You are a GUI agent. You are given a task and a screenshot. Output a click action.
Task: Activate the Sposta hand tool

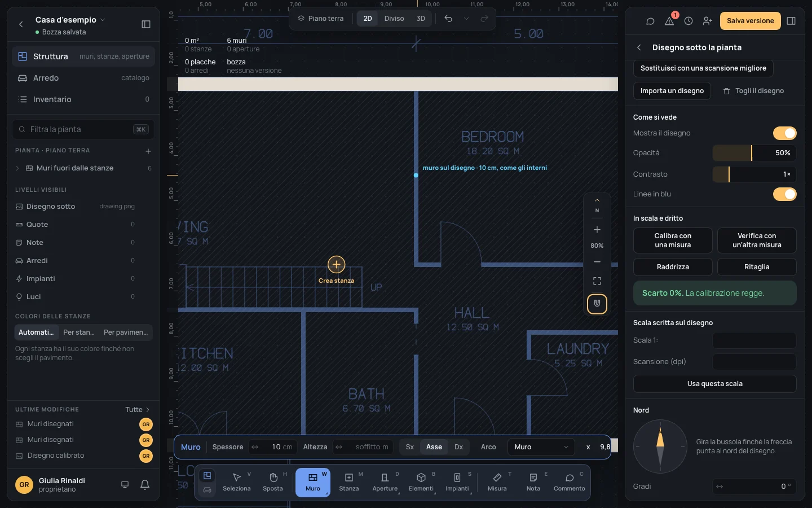(273, 482)
